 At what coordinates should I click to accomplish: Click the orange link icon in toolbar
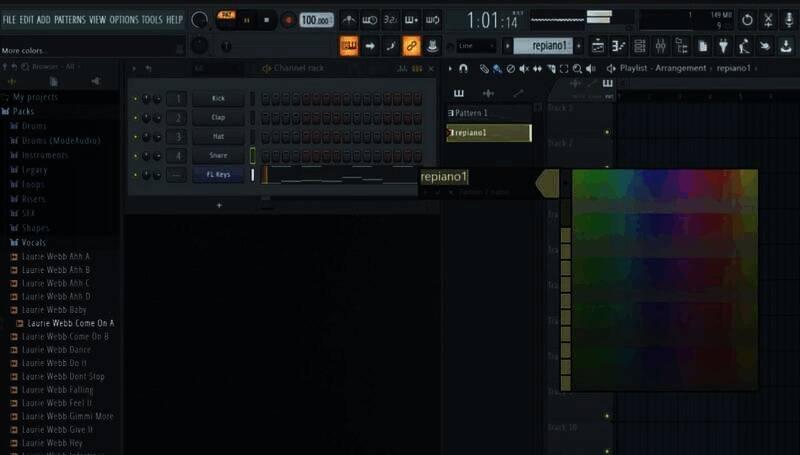[x=411, y=45]
